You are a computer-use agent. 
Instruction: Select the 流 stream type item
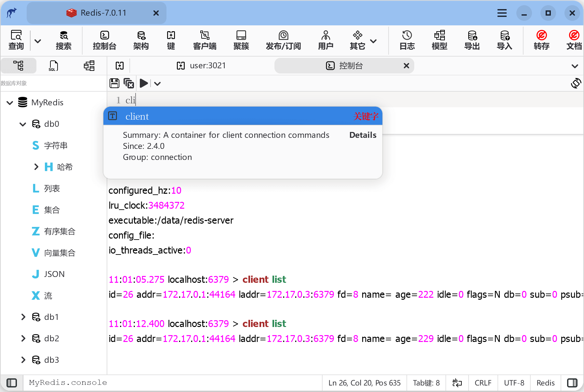(x=42, y=296)
